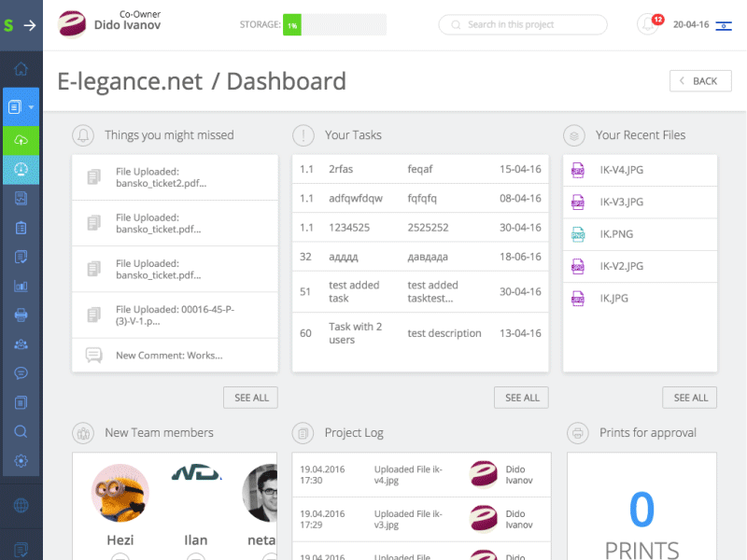
Task: Select the home icon in the sidebar
Action: tap(21, 68)
